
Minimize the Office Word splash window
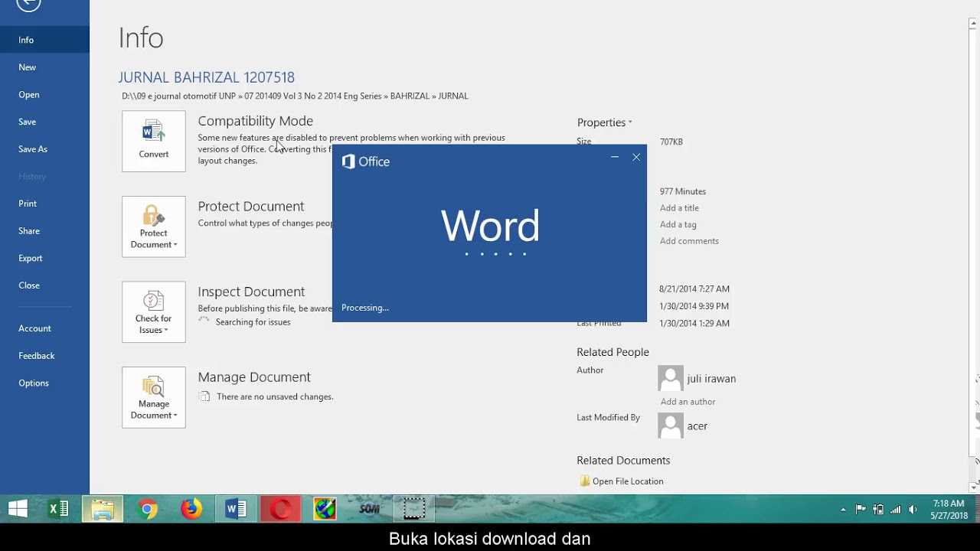point(615,157)
